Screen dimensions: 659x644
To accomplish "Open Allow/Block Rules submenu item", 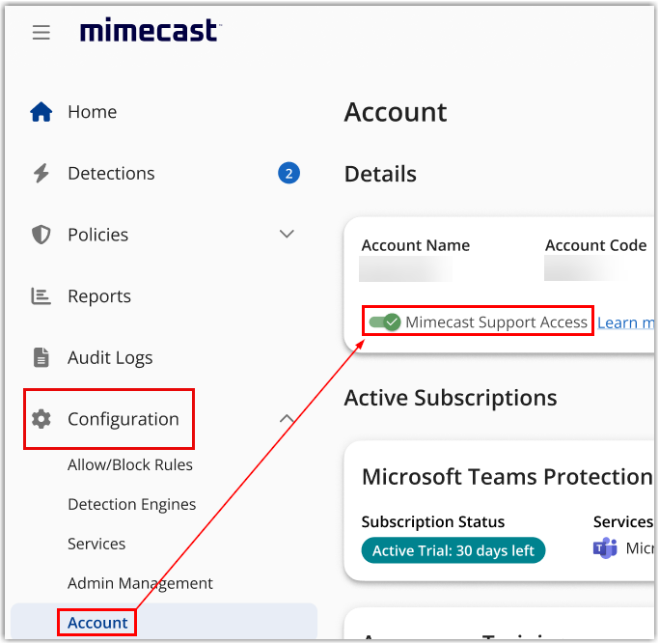I will [130, 465].
